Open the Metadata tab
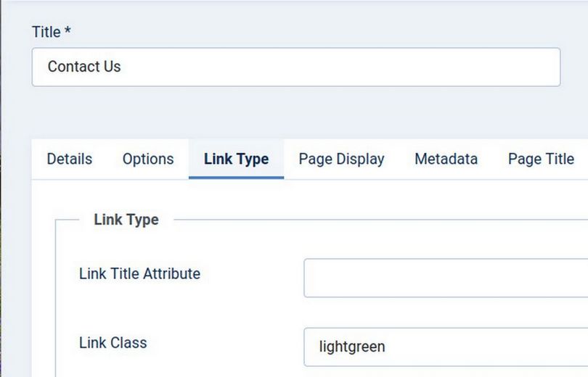588x377 pixels. (446, 159)
